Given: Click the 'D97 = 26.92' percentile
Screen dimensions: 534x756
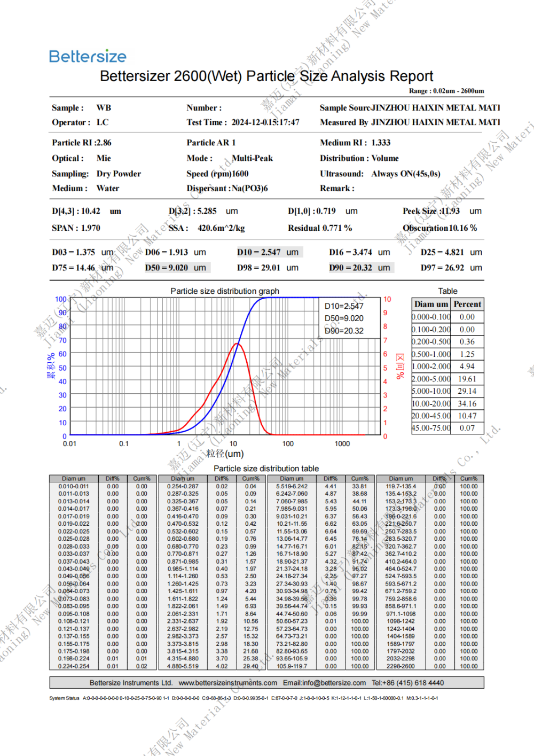Looking at the screenshot, I should [x=442, y=268].
